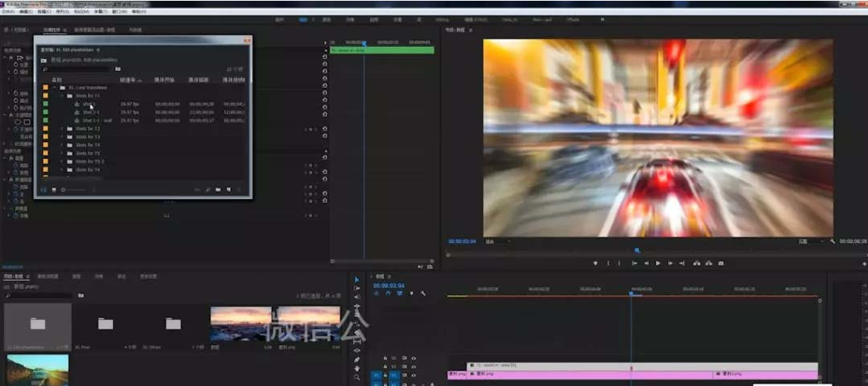
Task: Click Mark Out in Program monitor controls
Action: [x=620, y=264]
